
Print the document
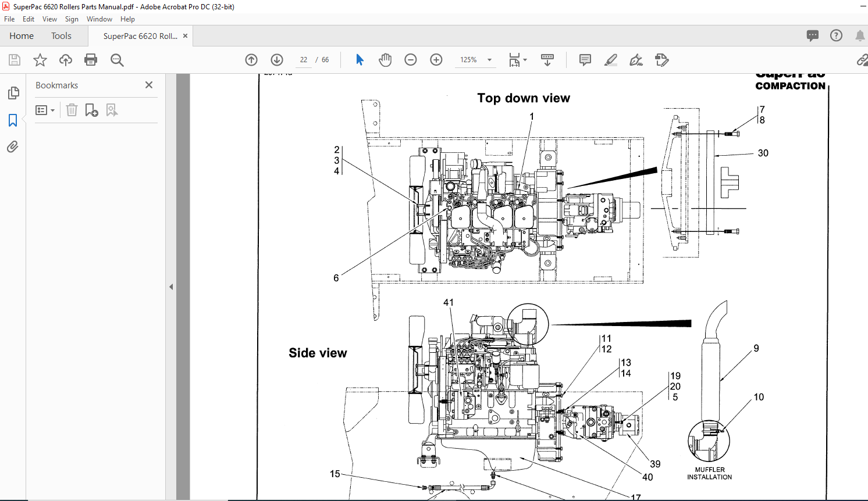[91, 60]
